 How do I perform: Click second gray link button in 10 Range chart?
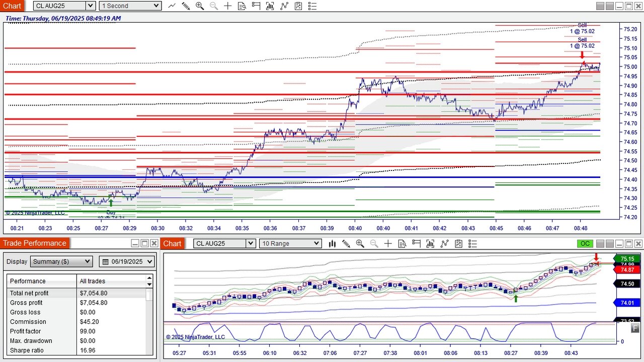pos(609,243)
